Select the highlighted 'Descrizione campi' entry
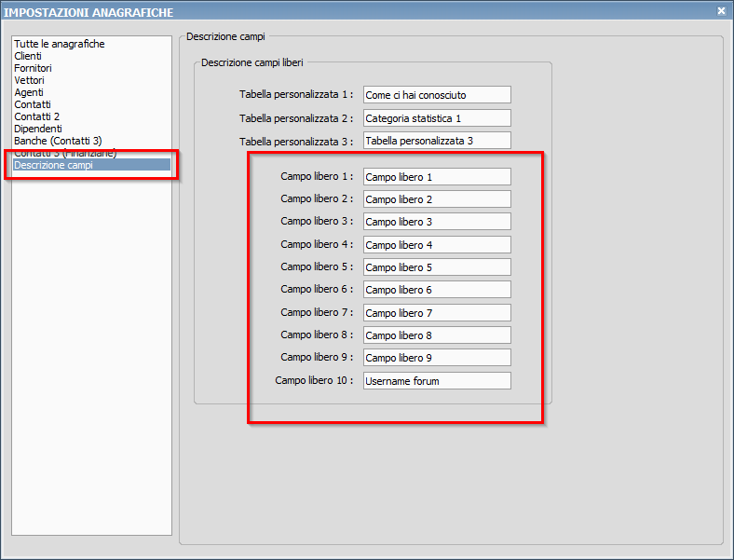734x560 pixels. [91, 165]
